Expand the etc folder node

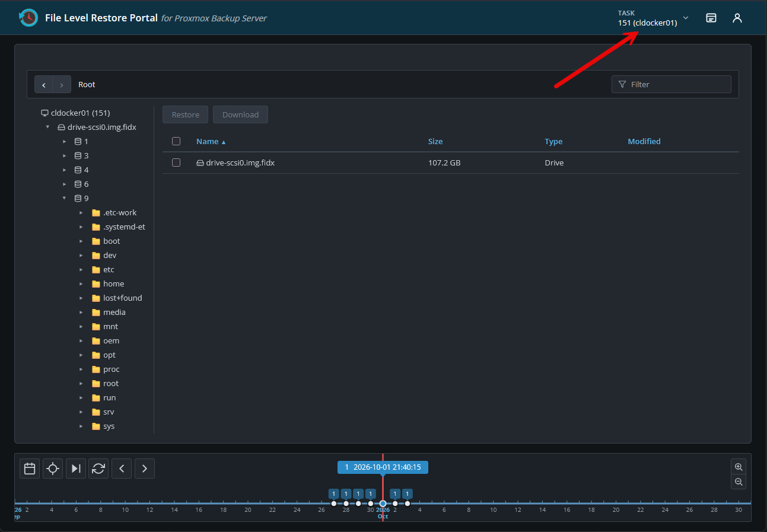(x=81, y=269)
